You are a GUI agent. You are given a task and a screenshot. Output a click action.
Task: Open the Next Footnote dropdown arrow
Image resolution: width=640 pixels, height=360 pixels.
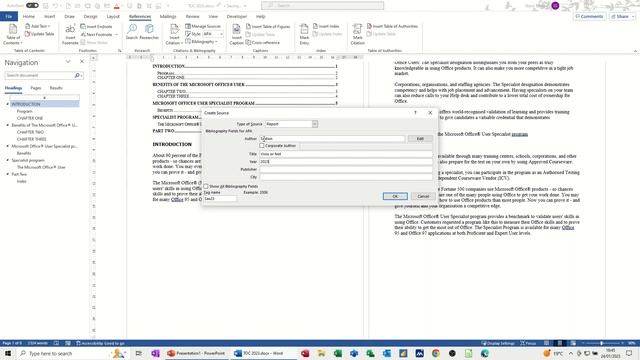coord(116,35)
